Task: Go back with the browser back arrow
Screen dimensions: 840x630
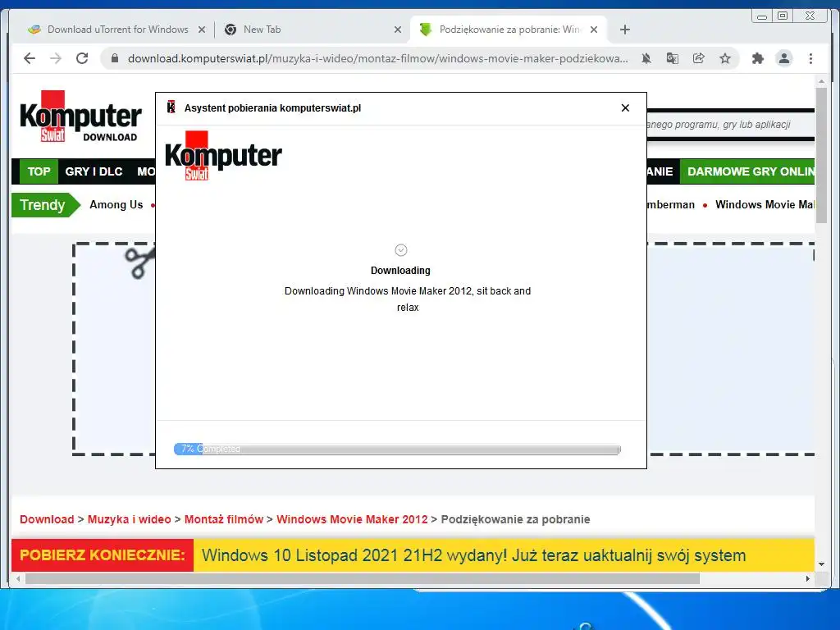Action: click(x=30, y=58)
